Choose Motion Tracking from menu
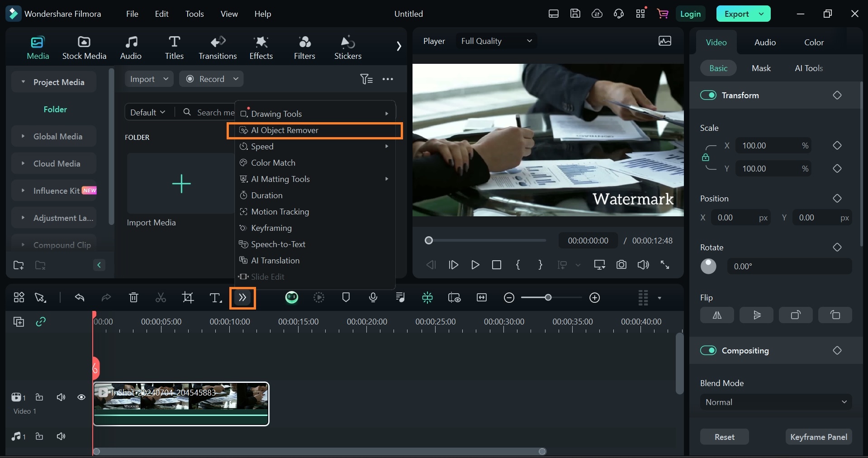 [x=315, y=212]
